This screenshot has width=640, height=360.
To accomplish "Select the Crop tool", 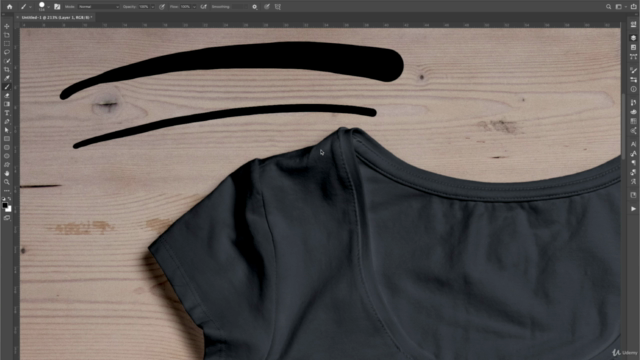I will [7, 69].
